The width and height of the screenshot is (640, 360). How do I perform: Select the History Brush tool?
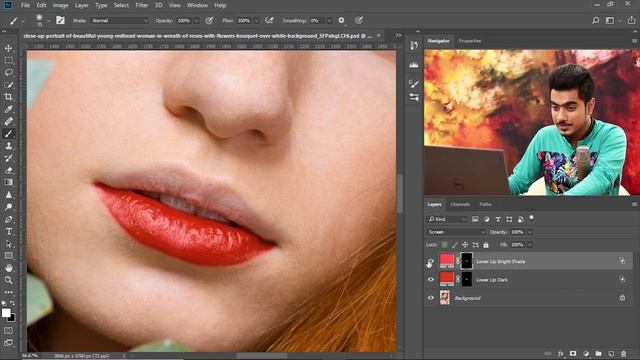click(x=9, y=158)
